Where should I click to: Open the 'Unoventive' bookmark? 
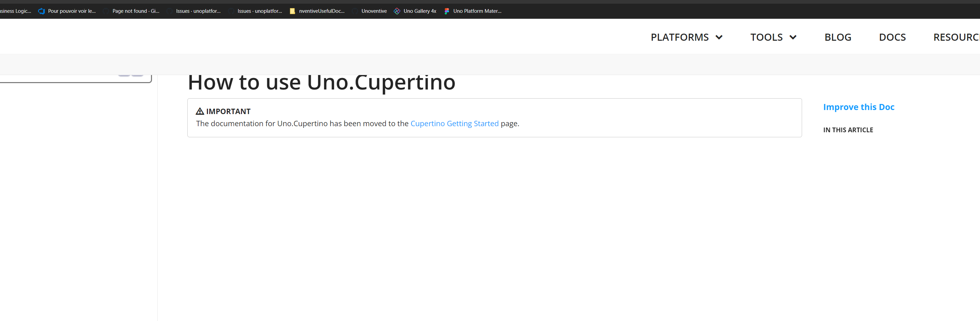coord(374,11)
